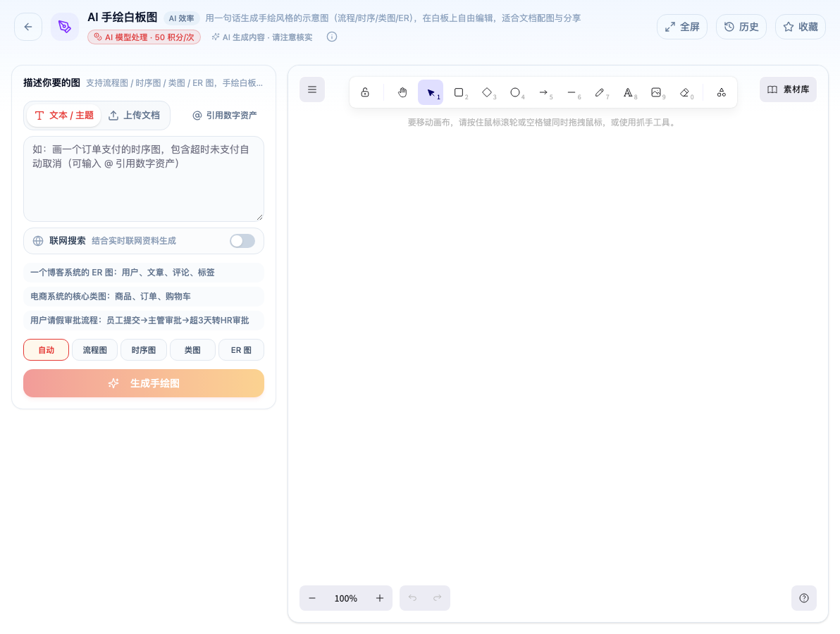Select the text tool
Screen dimensions: 840x634
[x=628, y=92]
